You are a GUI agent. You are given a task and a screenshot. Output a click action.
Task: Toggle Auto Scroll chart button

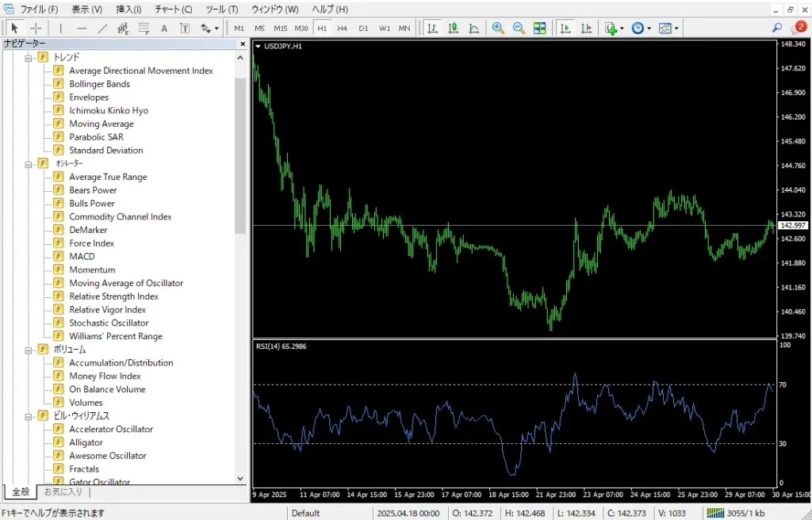[565, 28]
